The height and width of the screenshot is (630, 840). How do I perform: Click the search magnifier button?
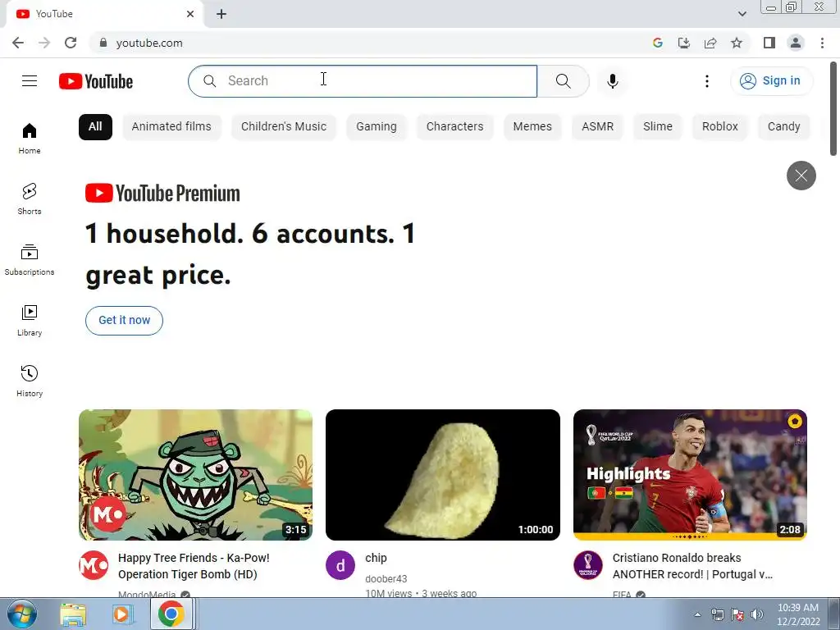(x=563, y=81)
